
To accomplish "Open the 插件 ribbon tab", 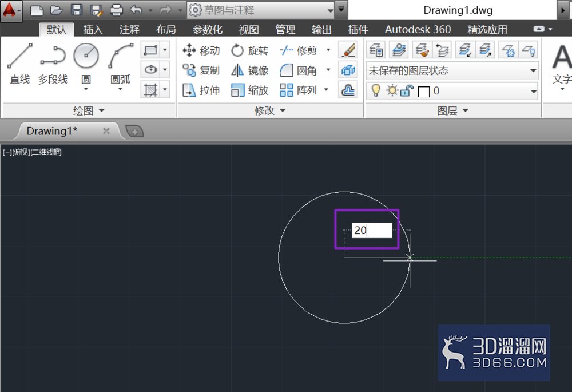I will click(x=358, y=30).
